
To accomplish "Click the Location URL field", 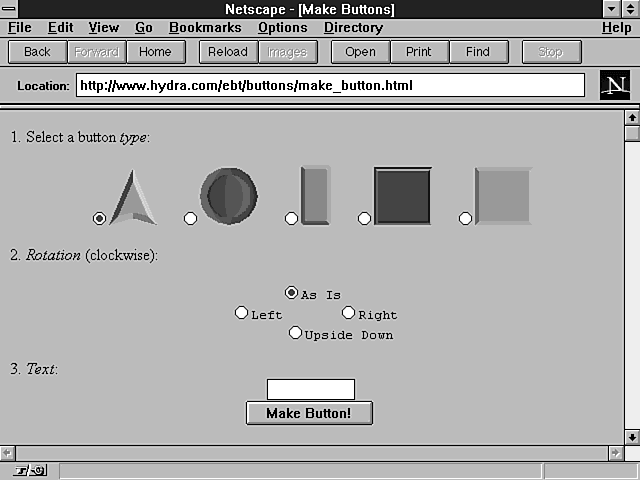I will point(330,86).
